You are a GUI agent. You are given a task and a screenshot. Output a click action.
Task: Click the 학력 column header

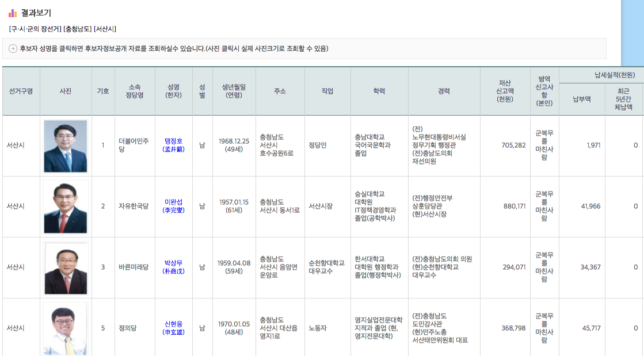pos(379,91)
